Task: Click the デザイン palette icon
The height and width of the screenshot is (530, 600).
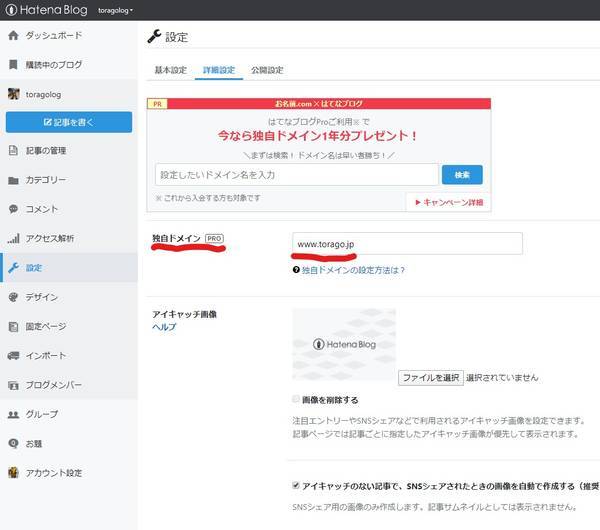Action: tap(13, 297)
